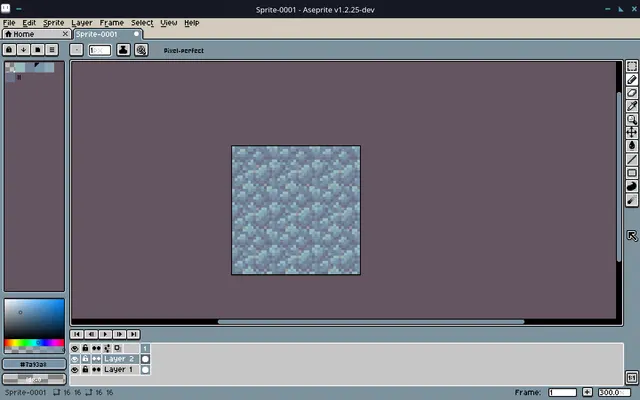Toggle continuous mode on Layer 1

point(96,370)
